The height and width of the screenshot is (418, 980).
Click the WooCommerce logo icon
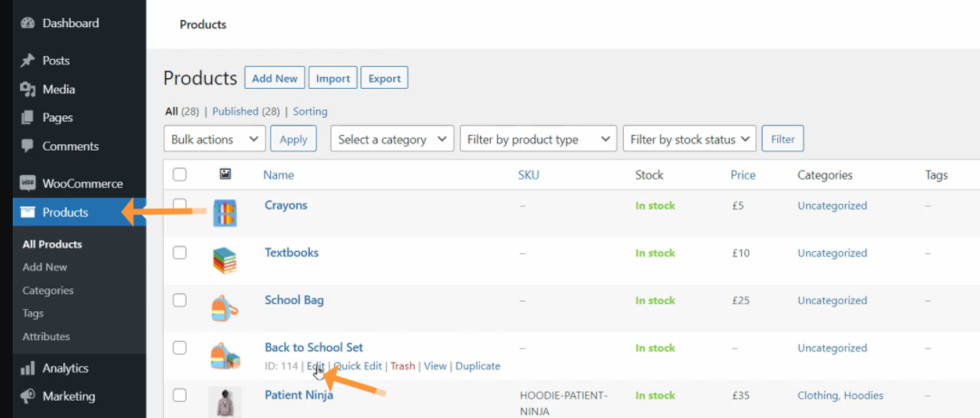point(26,184)
